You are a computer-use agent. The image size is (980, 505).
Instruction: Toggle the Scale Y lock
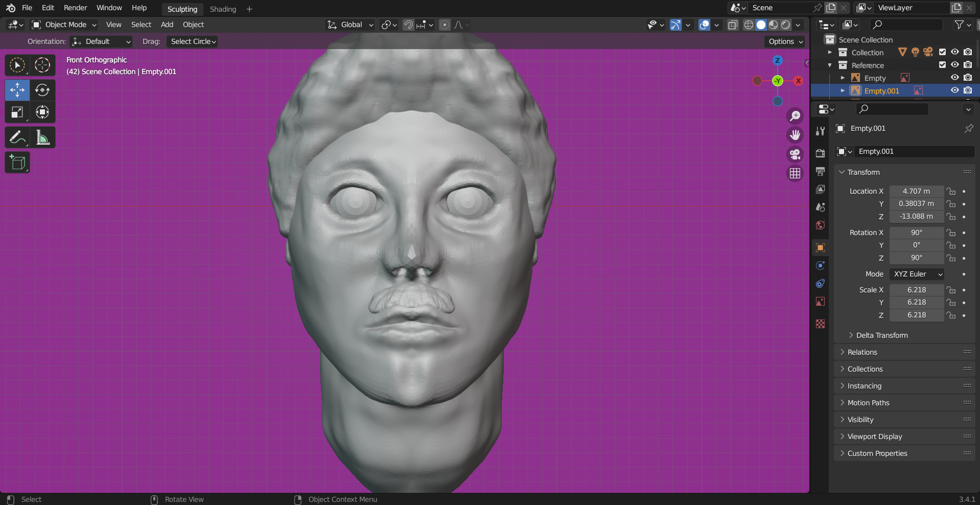click(951, 303)
